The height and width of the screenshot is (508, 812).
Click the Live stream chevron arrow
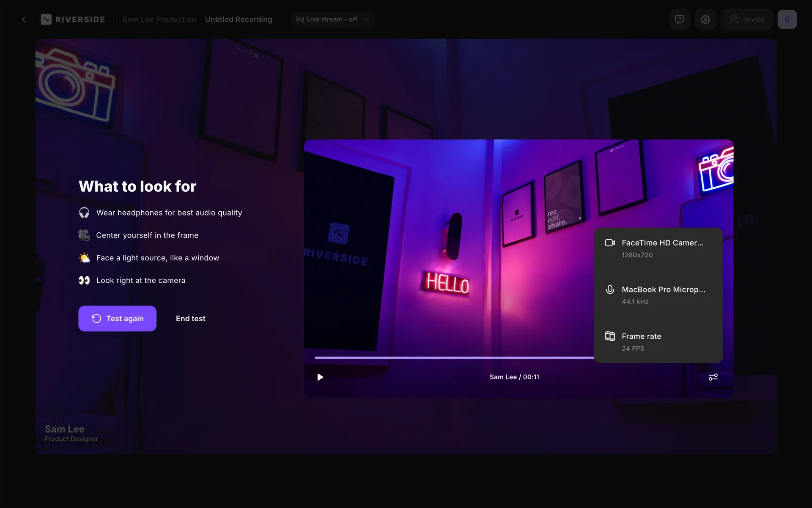366,19
